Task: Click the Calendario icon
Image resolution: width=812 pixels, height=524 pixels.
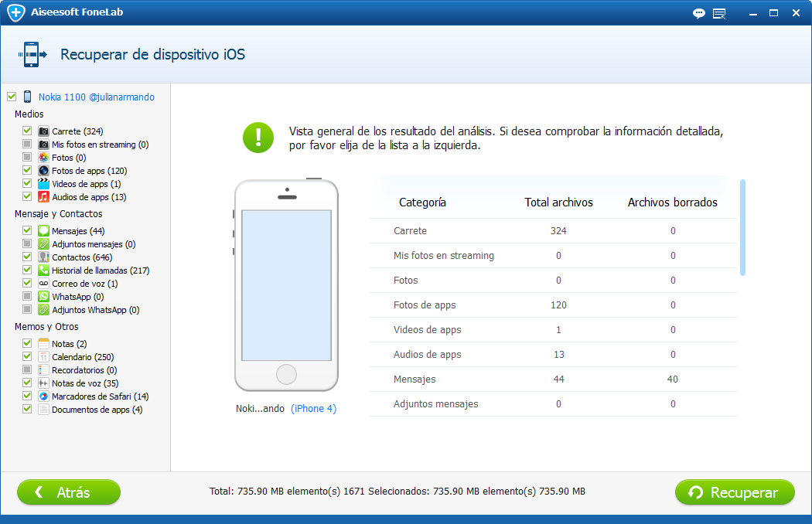Action: (x=43, y=357)
